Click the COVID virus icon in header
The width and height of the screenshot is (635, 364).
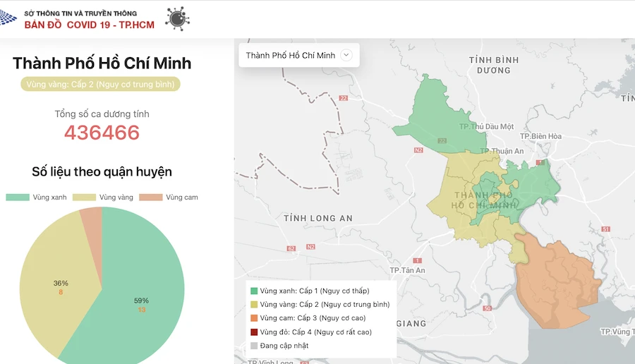pyautogui.click(x=177, y=18)
